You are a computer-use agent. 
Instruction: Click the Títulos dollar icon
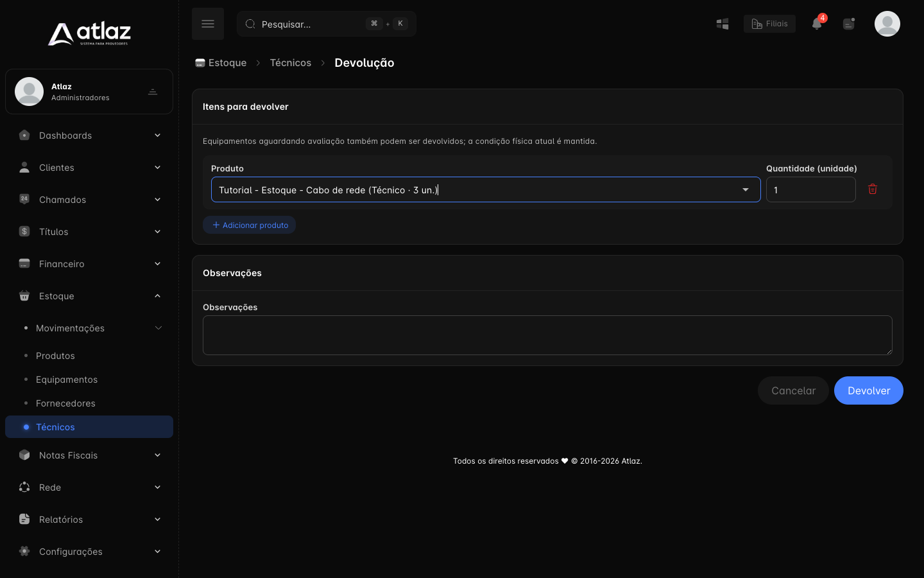tap(24, 231)
